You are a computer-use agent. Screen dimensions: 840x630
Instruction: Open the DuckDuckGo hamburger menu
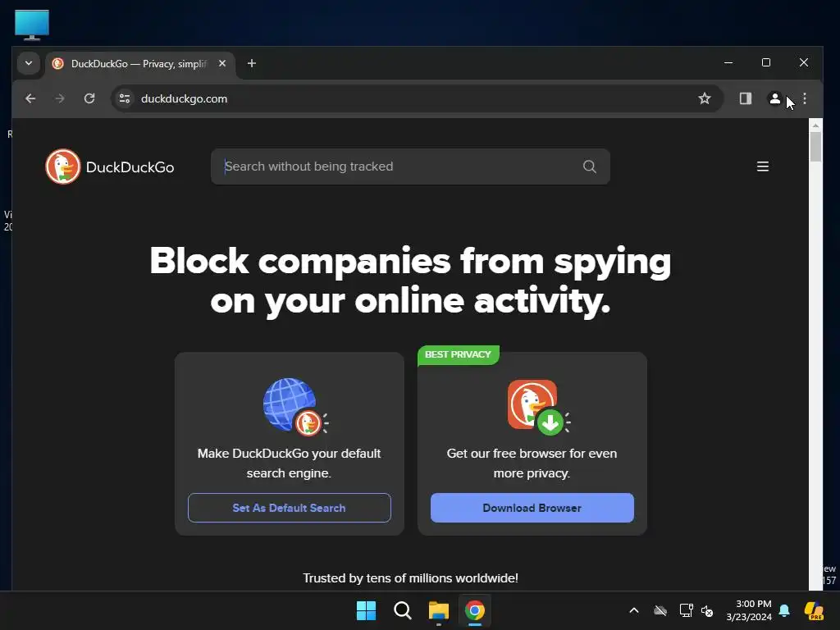[x=762, y=167]
